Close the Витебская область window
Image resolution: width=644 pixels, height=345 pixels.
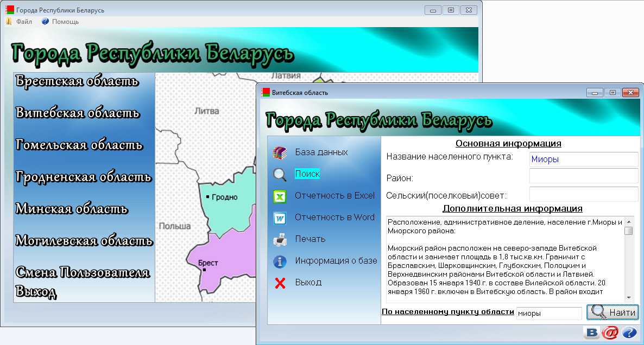click(x=630, y=93)
